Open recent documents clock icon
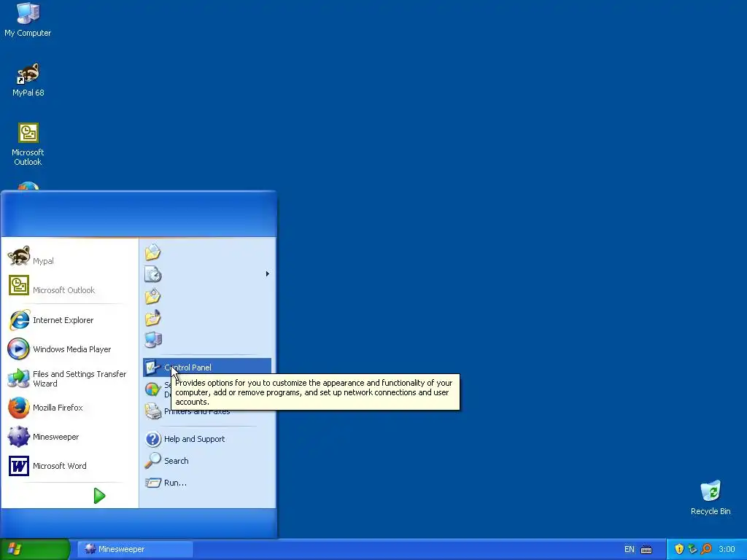Viewport: 747px width, 560px height. pyautogui.click(x=153, y=274)
